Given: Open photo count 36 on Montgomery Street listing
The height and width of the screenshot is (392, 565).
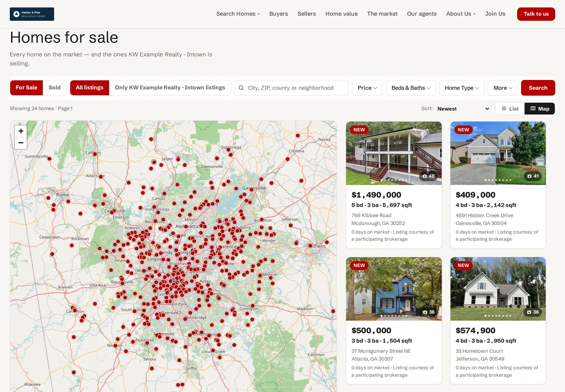Looking at the screenshot, I should [428, 312].
